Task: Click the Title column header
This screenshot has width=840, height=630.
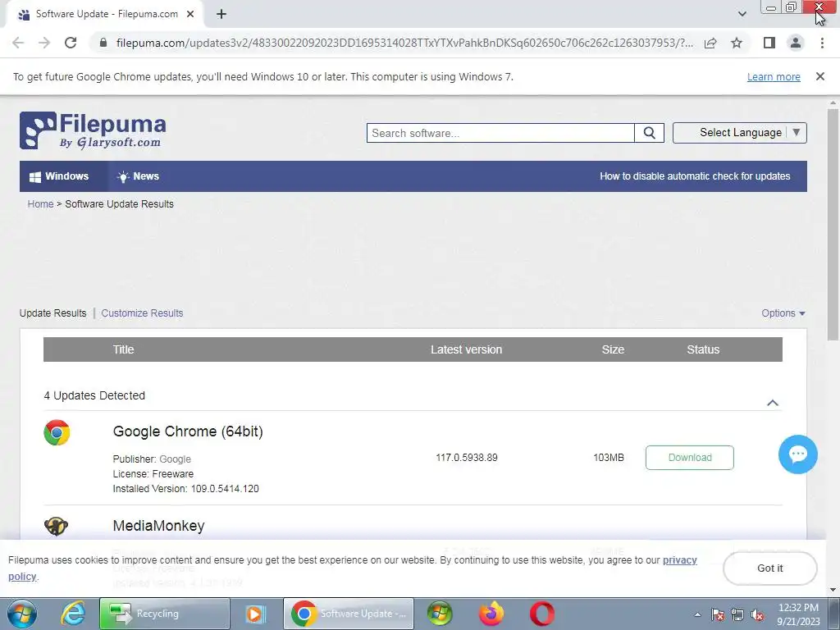Action: pos(123,349)
